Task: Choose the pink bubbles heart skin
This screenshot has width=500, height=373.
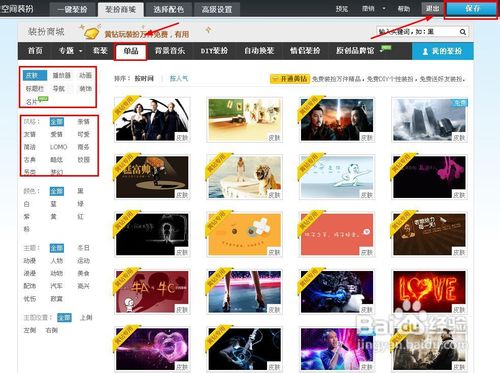Action: (152, 349)
